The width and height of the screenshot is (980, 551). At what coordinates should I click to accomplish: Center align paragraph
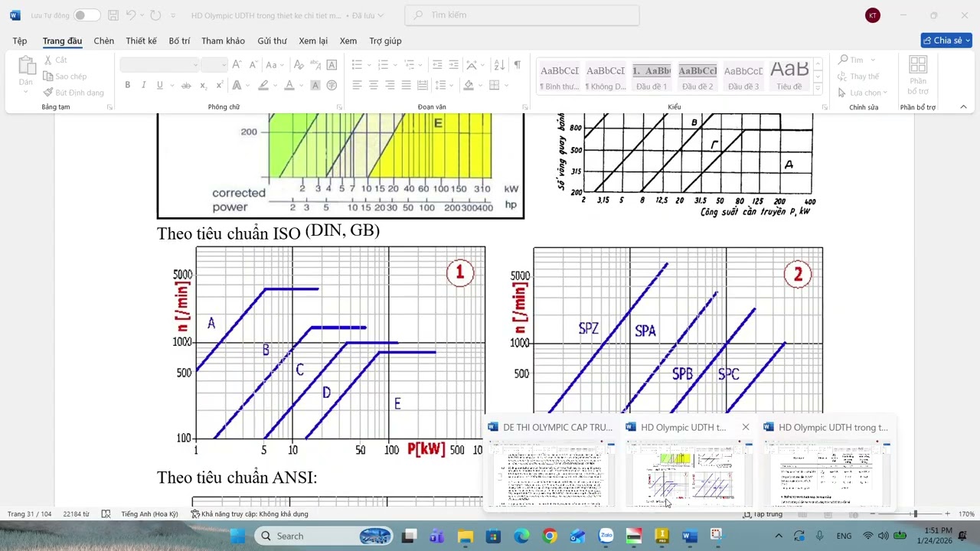coord(373,85)
